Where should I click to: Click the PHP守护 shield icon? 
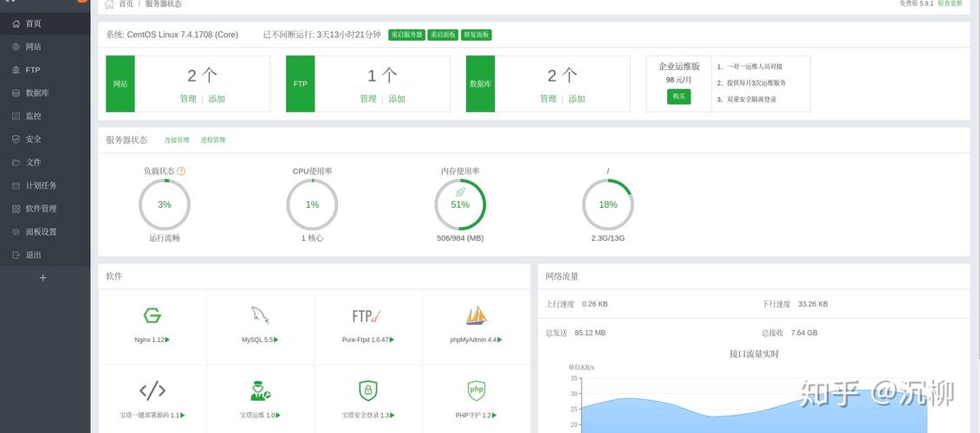click(x=477, y=391)
